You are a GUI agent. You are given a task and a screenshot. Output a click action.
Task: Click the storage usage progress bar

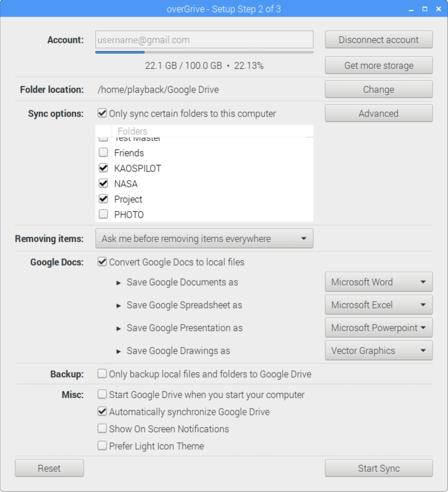[204, 52]
